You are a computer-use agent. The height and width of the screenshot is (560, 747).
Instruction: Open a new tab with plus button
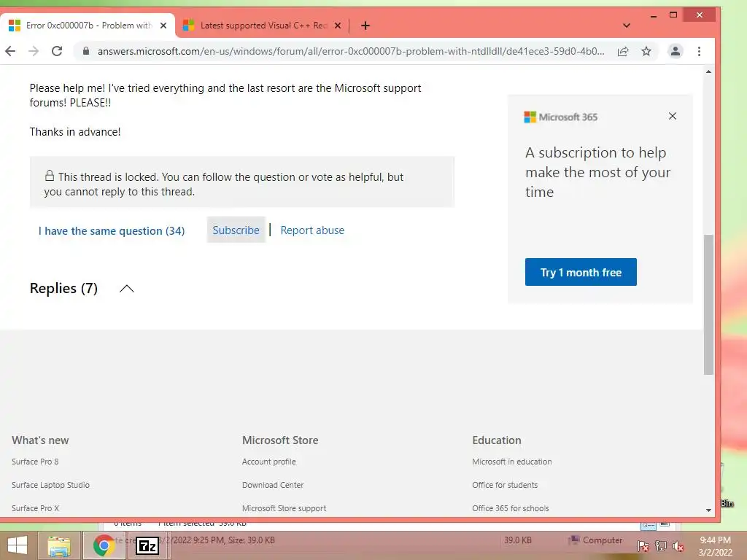point(365,26)
